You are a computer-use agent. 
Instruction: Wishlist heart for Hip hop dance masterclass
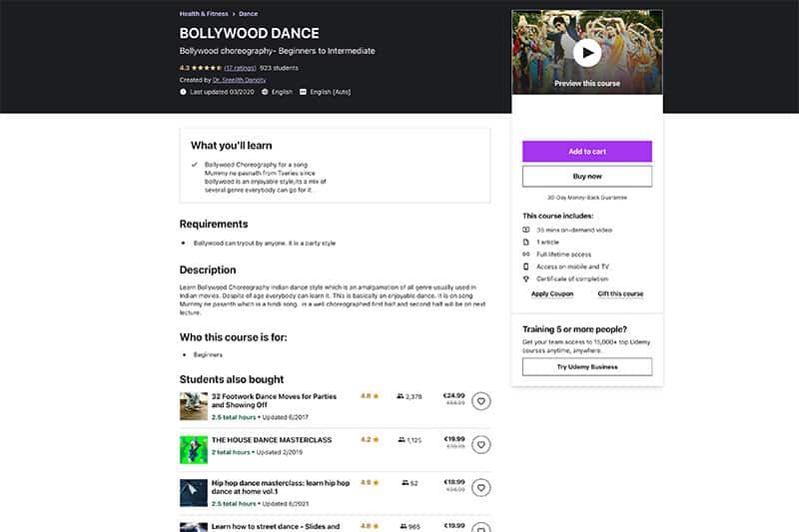[x=481, y=488]
